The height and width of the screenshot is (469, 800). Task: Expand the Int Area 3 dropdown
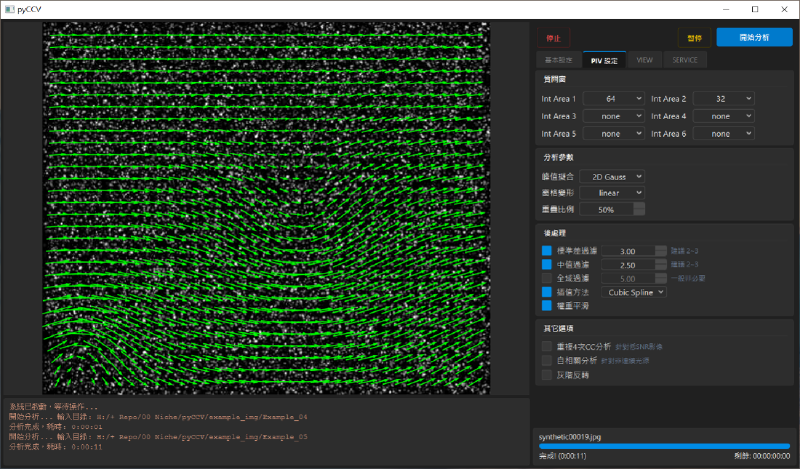[x=614, y=116]
